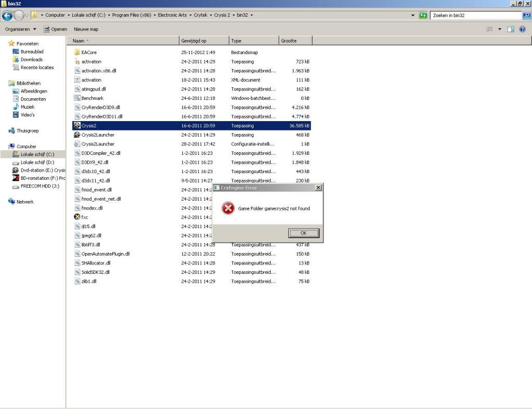
Task: Select the libtiff3.dll file name
Action: 90,245
